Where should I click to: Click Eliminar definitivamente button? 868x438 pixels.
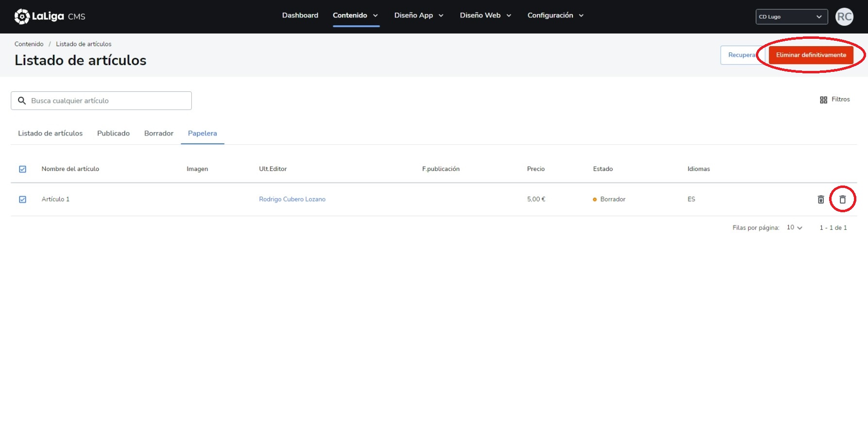[811, 55]
